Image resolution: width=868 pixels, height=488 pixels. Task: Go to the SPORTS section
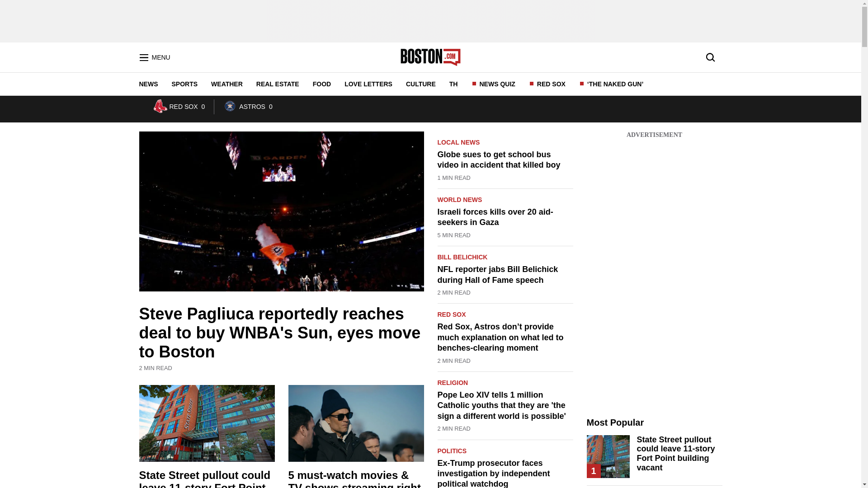(184, 84)
